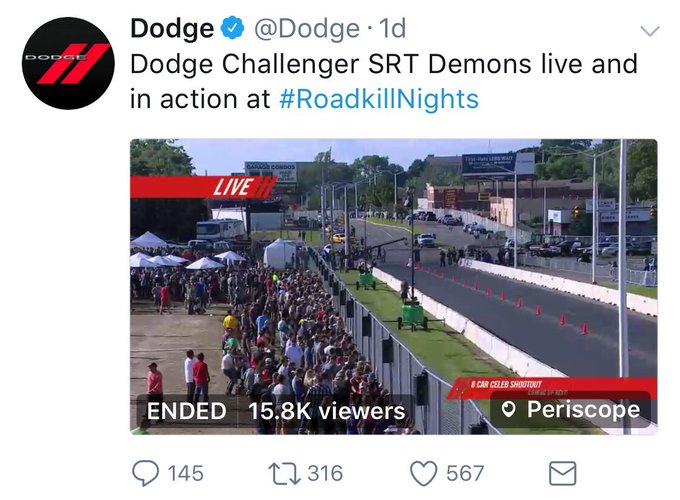Share tweet via envelope message icon
This screenshot has height=500, width=680.
click(562, 473)
